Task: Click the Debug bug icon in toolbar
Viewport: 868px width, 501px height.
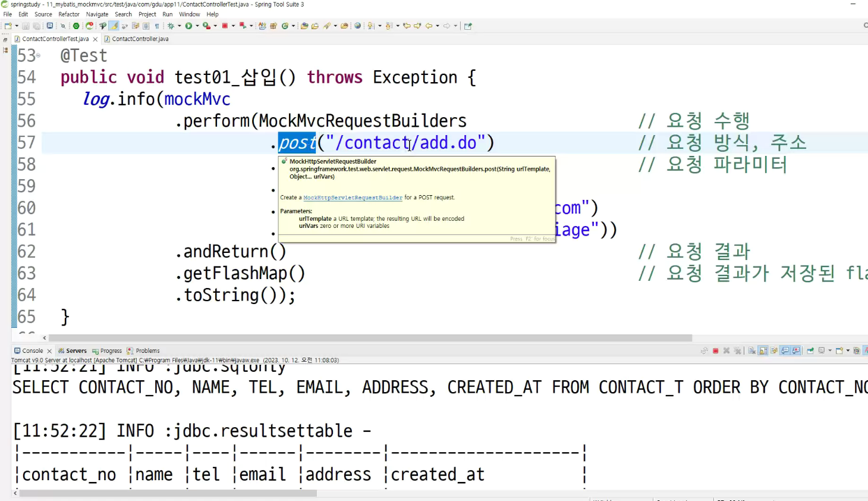Action: pos(170,26)
